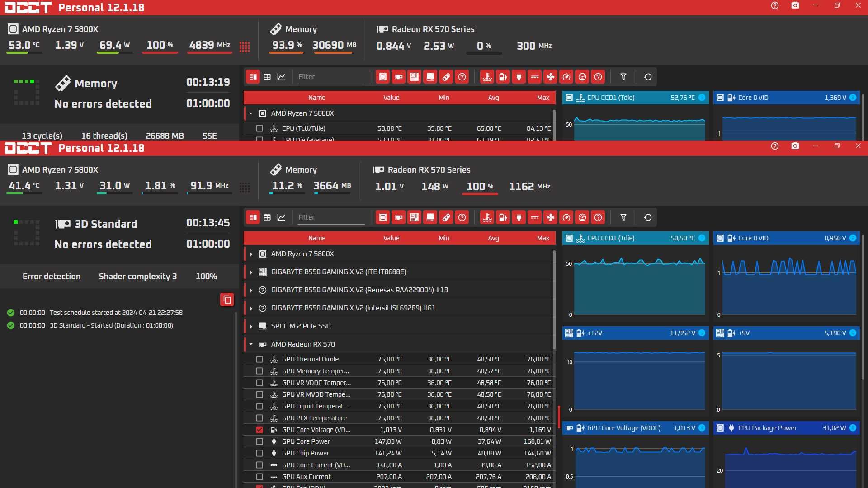868x488 pixels.
Task: Click Filter field in 3D Standard window
Action: 331,217
